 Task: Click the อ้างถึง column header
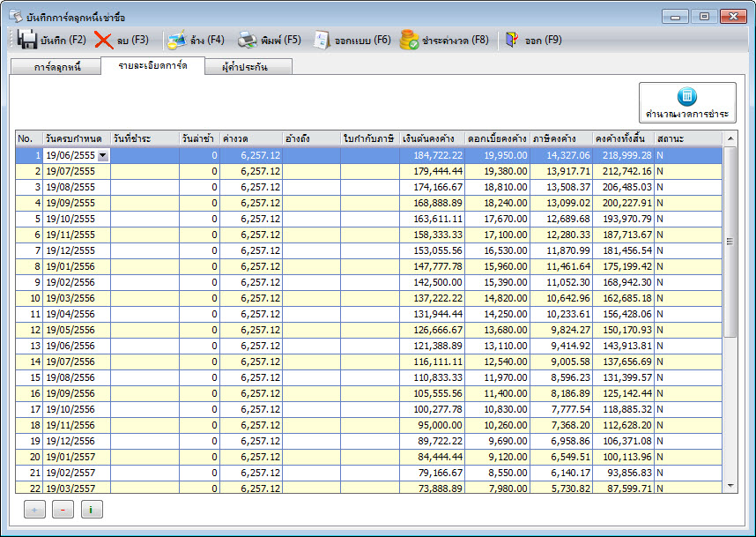click(311, 138)
